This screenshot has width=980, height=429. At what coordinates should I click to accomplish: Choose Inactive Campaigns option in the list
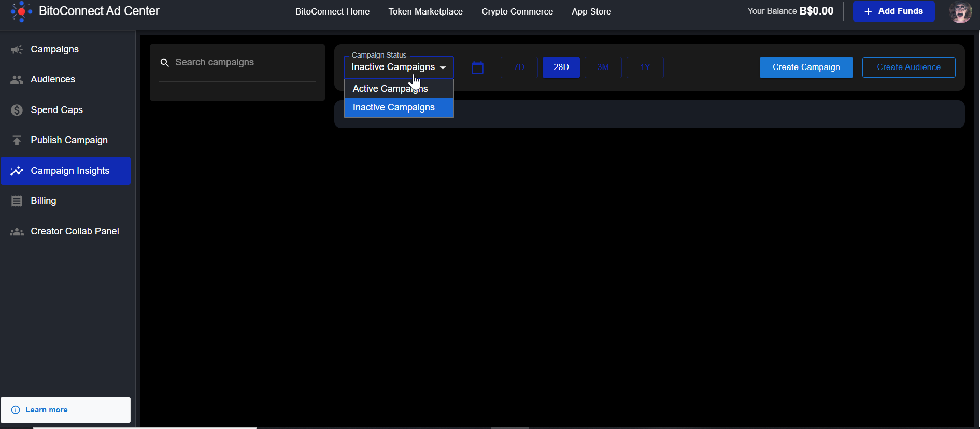(394, 107)
